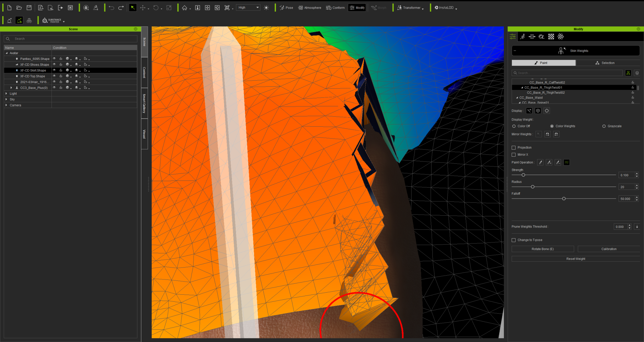Switch to the Paint tab
The width and height of the screenshot is (644, 342).
[544, 63]
